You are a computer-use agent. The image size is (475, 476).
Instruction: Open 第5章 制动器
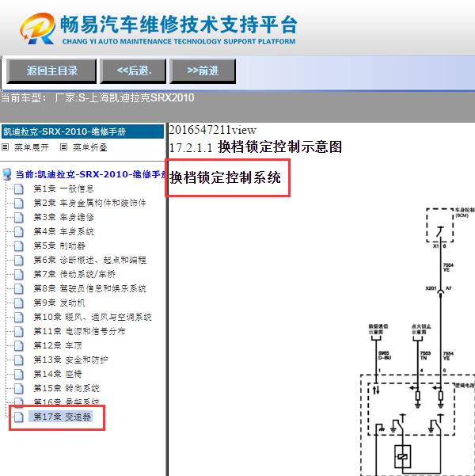[59, 246]
